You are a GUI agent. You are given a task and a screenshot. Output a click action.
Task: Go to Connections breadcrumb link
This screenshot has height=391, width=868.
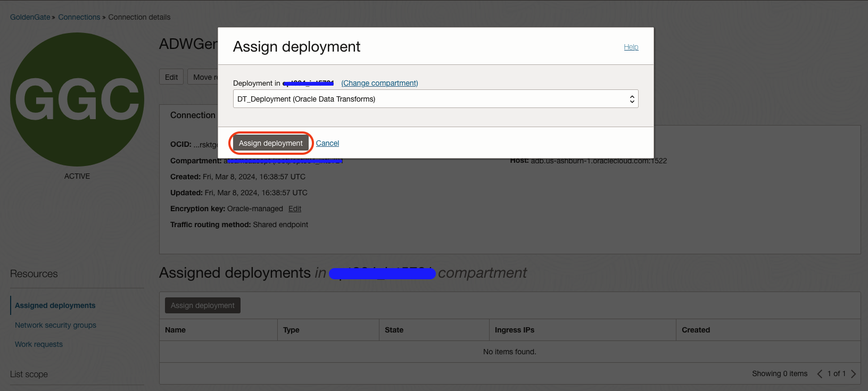tap(79, 17)
